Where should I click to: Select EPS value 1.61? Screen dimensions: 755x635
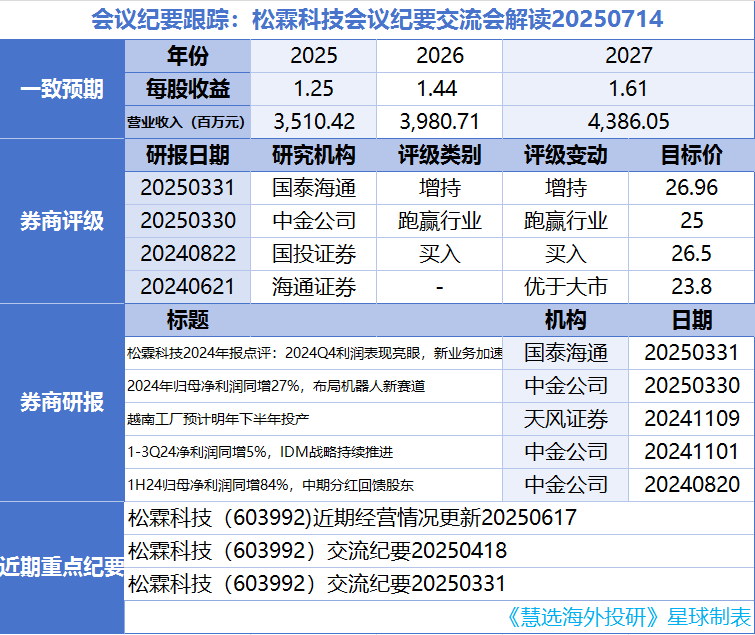click(x=628, y=89)
